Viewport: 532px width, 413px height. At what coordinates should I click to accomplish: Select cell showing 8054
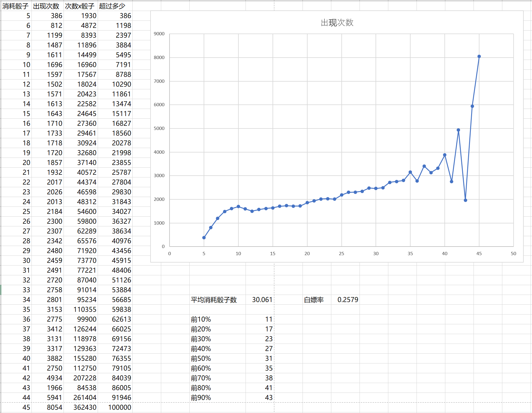coord(47,407)
